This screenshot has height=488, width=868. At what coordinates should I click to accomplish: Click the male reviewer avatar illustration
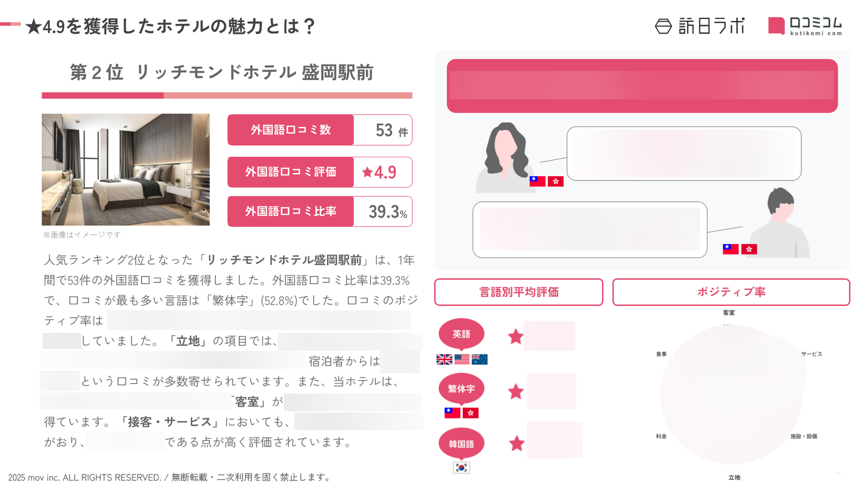[780, 222]
